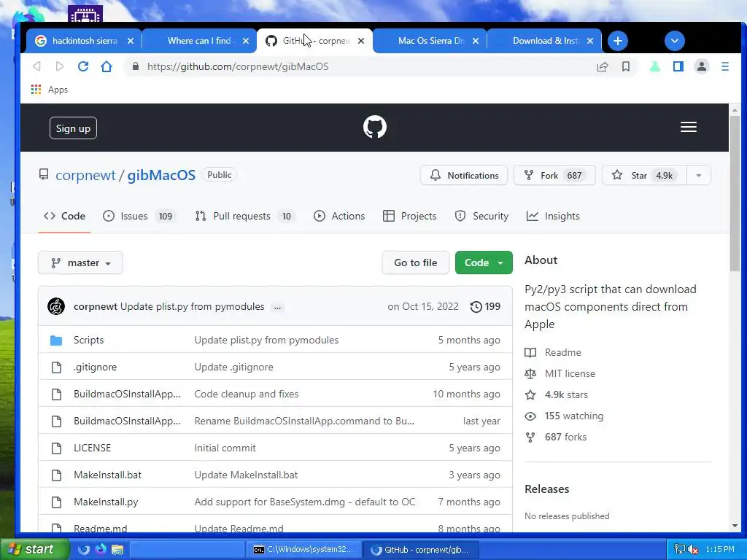This screenshot has height=560, width=747.
Task: Go back with the browser back arrow
Action: coord(36,66)
